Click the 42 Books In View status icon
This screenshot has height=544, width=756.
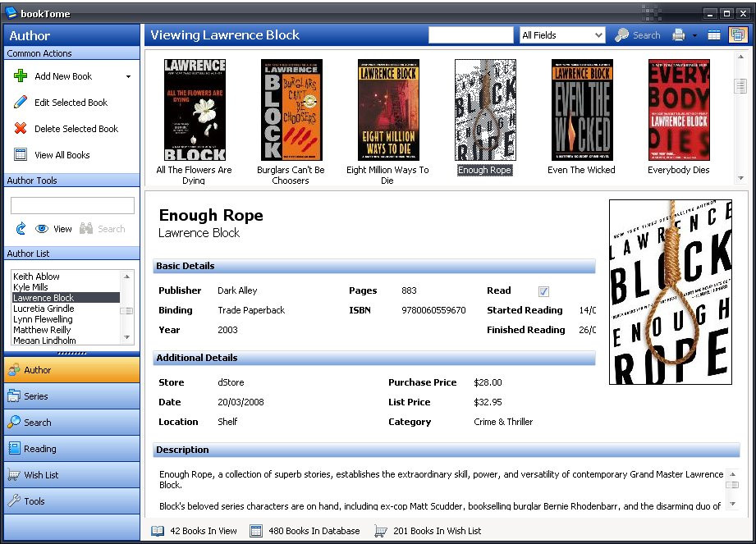(x=158, y=531)
